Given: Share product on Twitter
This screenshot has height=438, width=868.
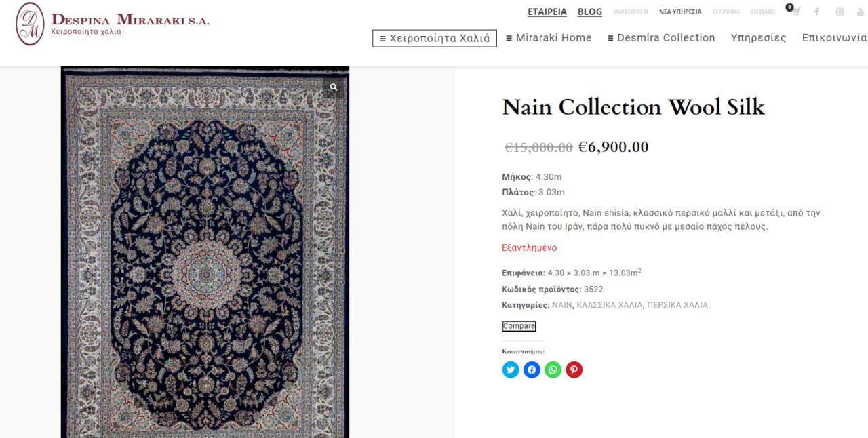Looking at the screenshot, I should pos(511,370).
